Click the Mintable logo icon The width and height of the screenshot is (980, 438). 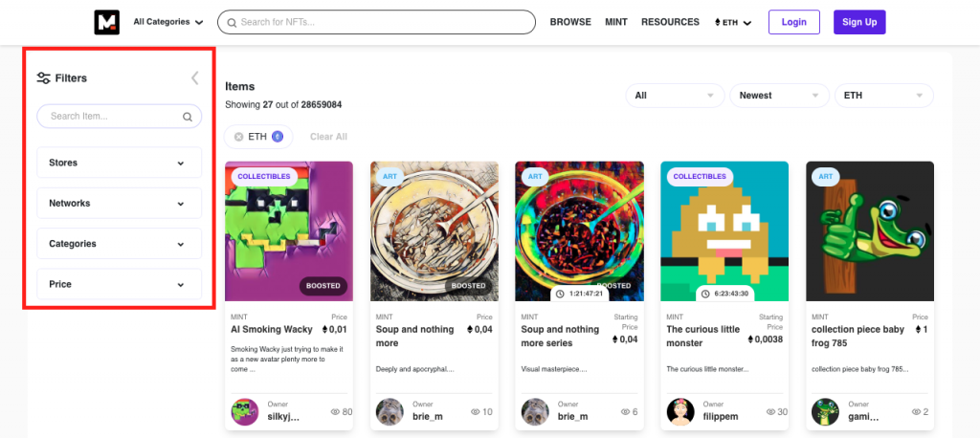106,22
